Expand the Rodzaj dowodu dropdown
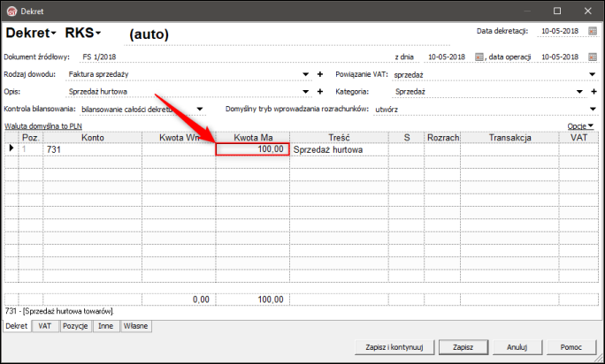Screen dimensions: 605x364 (305, 74)
